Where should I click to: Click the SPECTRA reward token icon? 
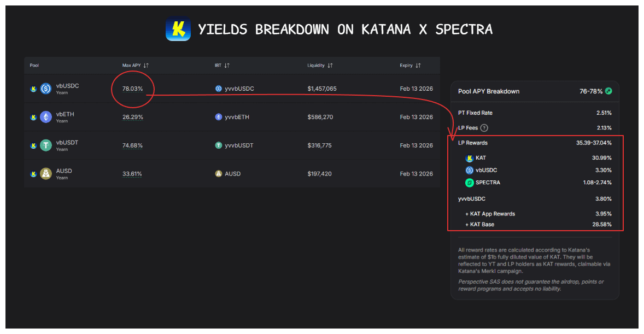470,183
